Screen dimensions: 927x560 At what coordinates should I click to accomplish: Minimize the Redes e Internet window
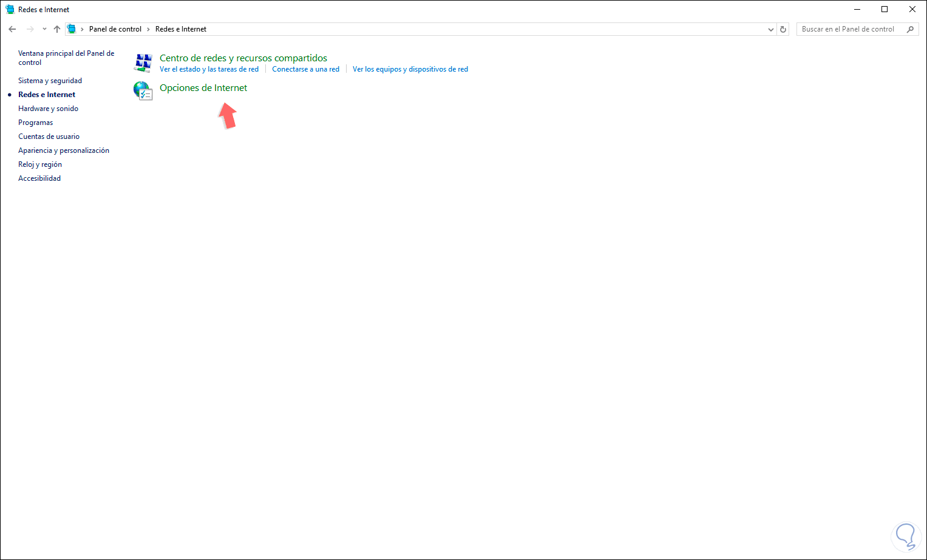pyautogui.click(x=857, y=9)
